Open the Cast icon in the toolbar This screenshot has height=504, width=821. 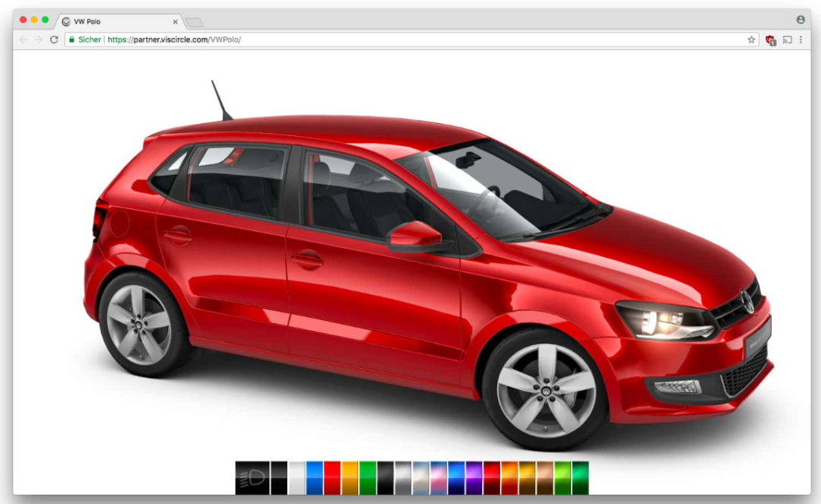click(788, 40)
